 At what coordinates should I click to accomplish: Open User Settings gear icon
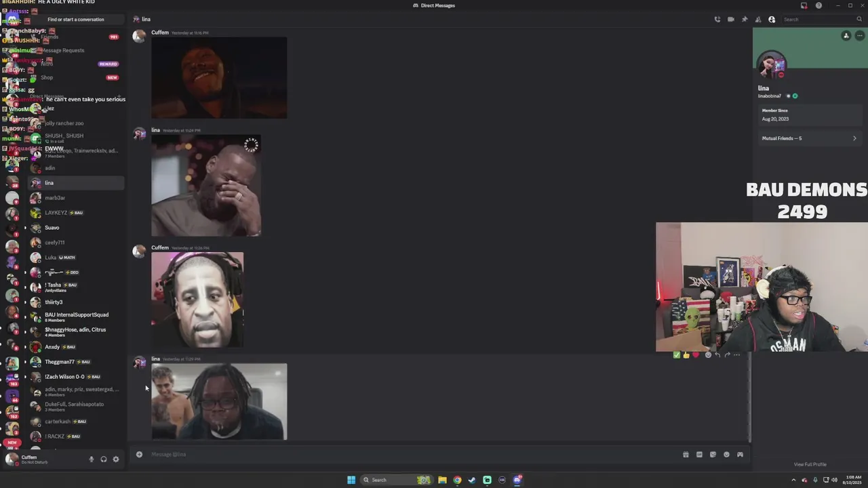(116, 460)
